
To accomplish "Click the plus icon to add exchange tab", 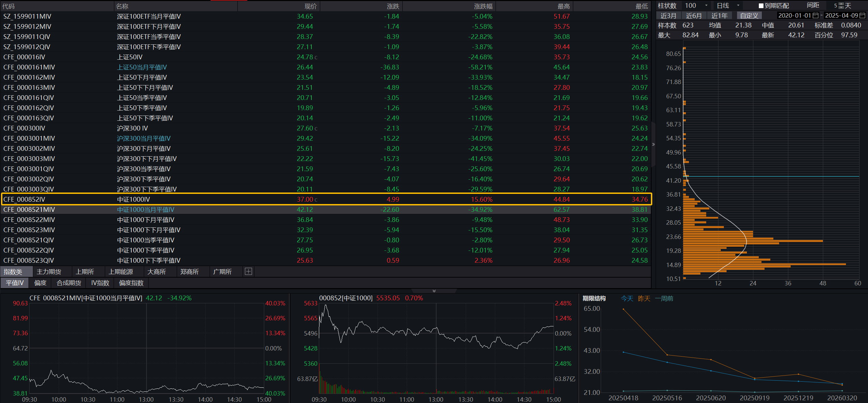I will click(248, 271).
